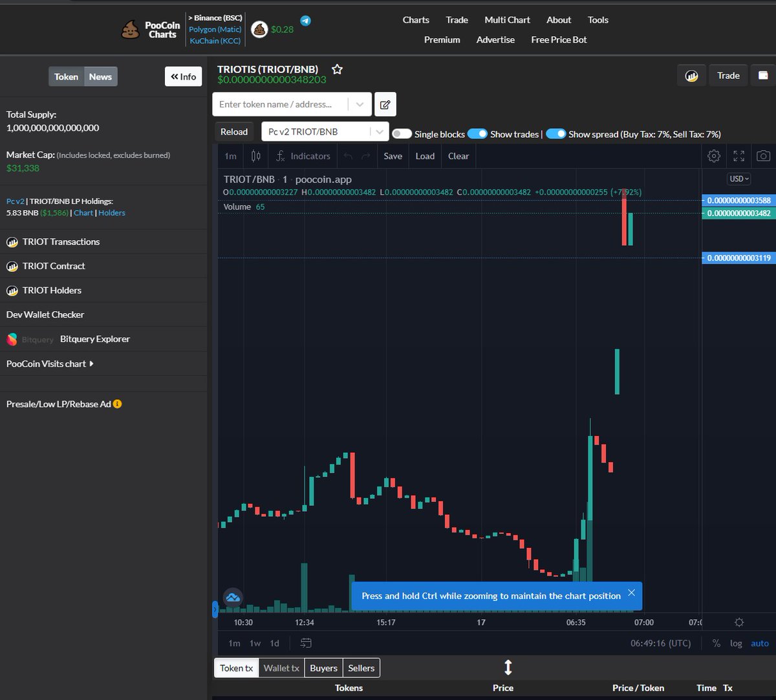Dismiss the Ctrl zoom hint notification
The width and height of the screenshot is (776, 700).
pyautogui.click(x=631, y=593)
